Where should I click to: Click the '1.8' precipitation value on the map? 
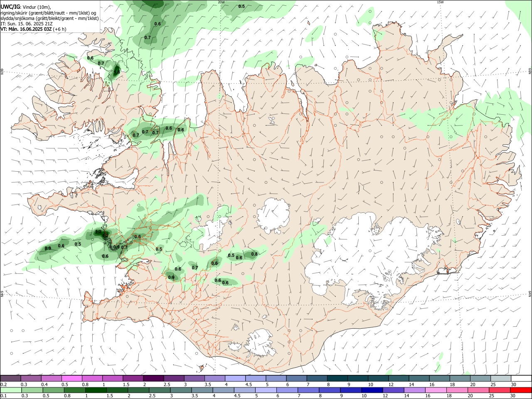(116, 72)
